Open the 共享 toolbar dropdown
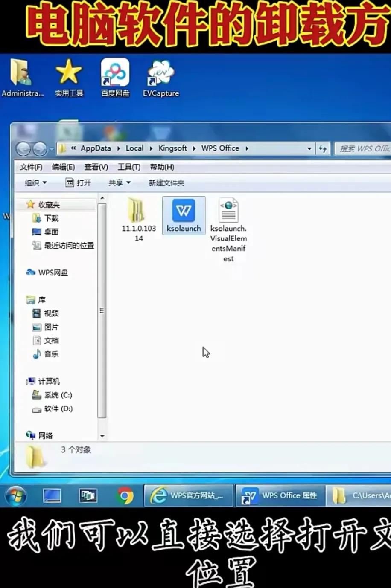Image resolution: width=391 pixels, height=588 pixels. [x=119, y=183]
